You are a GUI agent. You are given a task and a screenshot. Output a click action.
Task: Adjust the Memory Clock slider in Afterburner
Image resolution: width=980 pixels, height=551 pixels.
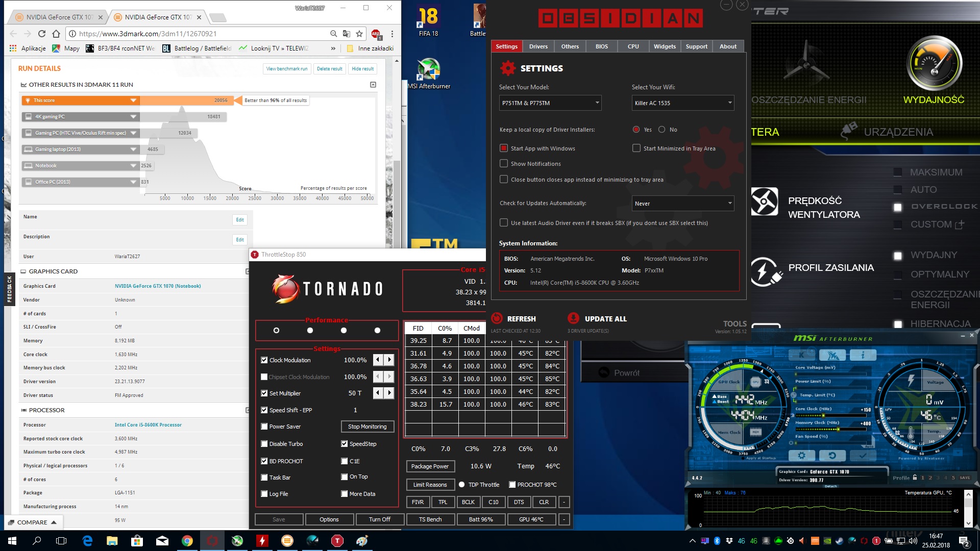coord(831,430)
